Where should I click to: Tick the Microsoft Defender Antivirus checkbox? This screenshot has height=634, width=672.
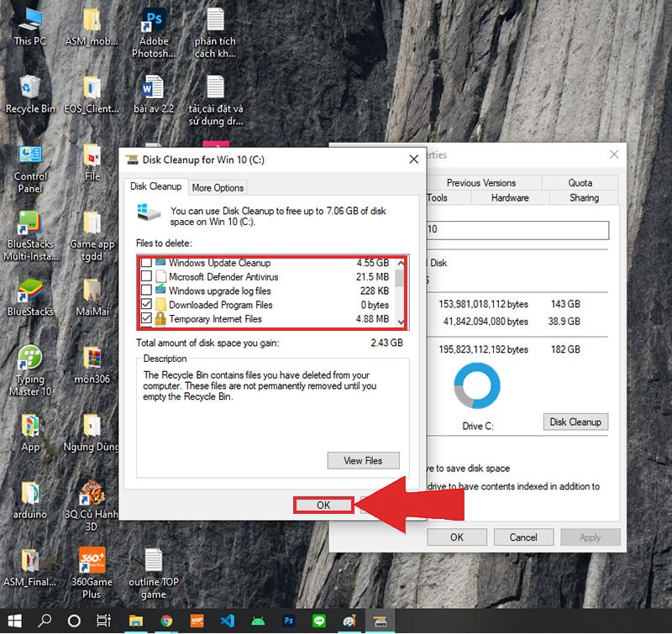(146, 276)
